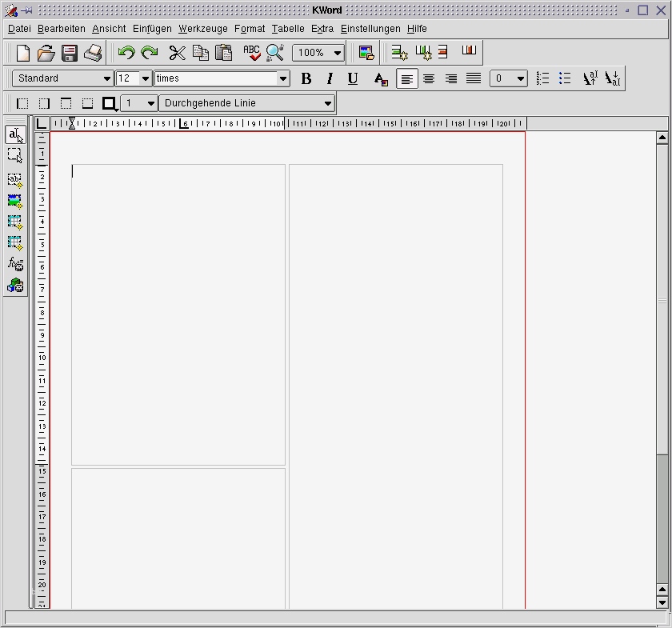Viewport: 672px width, 628px height.
Task: Open the Extra menu
Action: coord(322,29)
